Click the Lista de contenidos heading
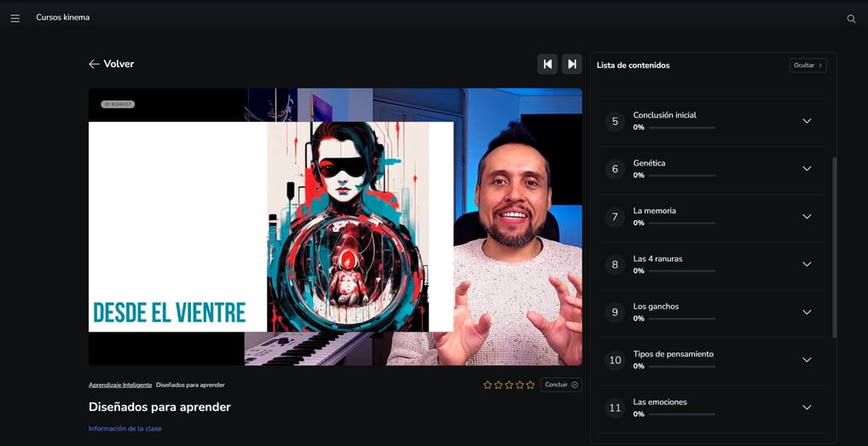 (634, 66)
